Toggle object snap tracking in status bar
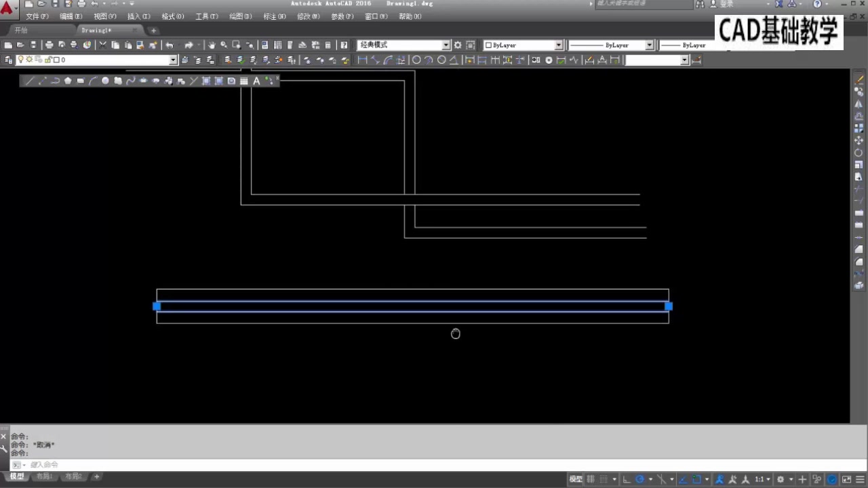The width and height of the screenshot is (868, 488). tap(683, 479)
